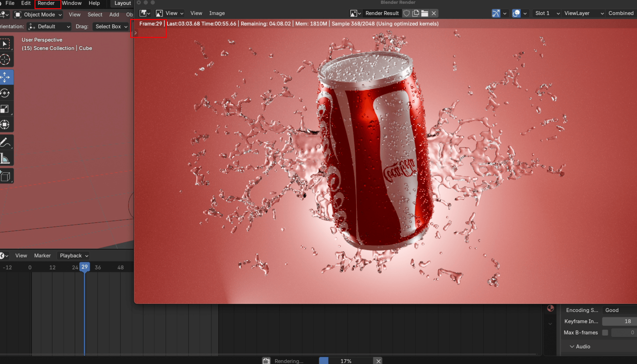Open the Select Box drag dropdown

pyautogui.click(x=111, y=27)
